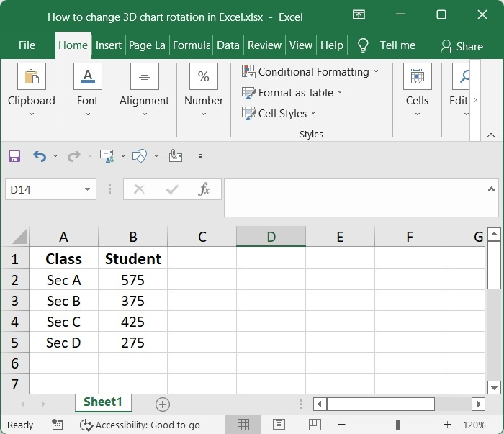Screen dimensions: 504x434
Task: Open the Insert ribbon tab
Action: pyautogui.click(x=109, y=45)
